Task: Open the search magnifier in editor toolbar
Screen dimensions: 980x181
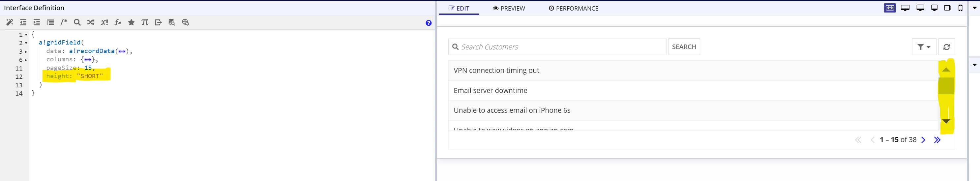Action: (x=77, y=22)
